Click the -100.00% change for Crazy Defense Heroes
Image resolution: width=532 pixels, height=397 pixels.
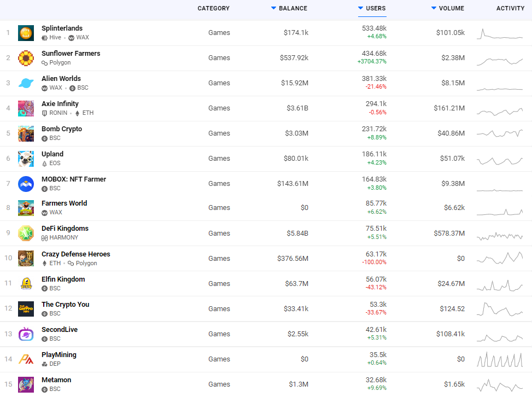(374, 262)
